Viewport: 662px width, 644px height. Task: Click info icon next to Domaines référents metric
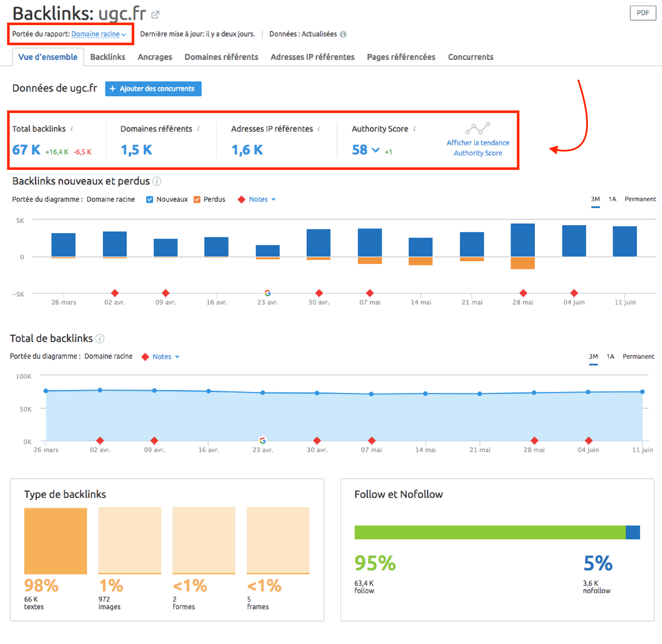pyautogui.click(x=198, y=129)
